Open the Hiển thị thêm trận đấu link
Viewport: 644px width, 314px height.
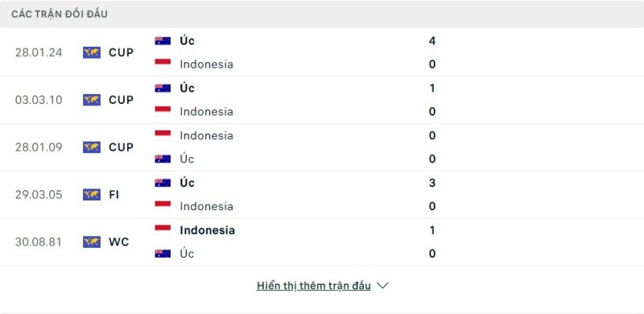tap(314, 286)
